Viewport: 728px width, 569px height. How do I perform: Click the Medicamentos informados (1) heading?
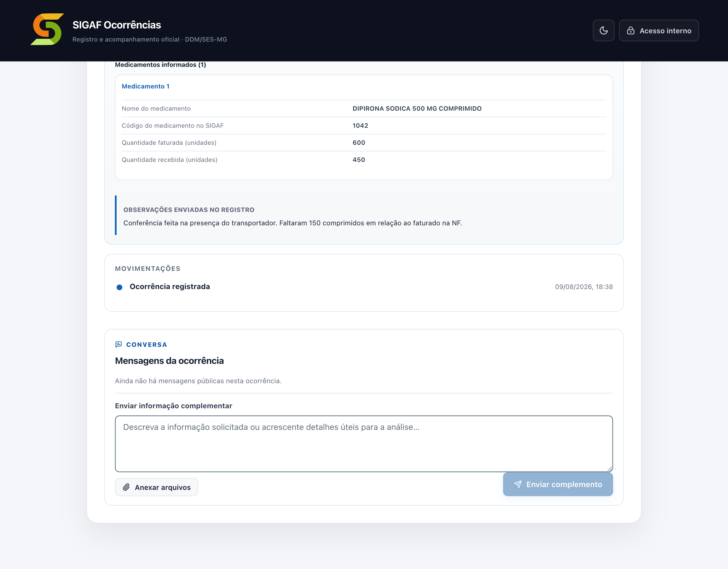click(x=160, y=65)
